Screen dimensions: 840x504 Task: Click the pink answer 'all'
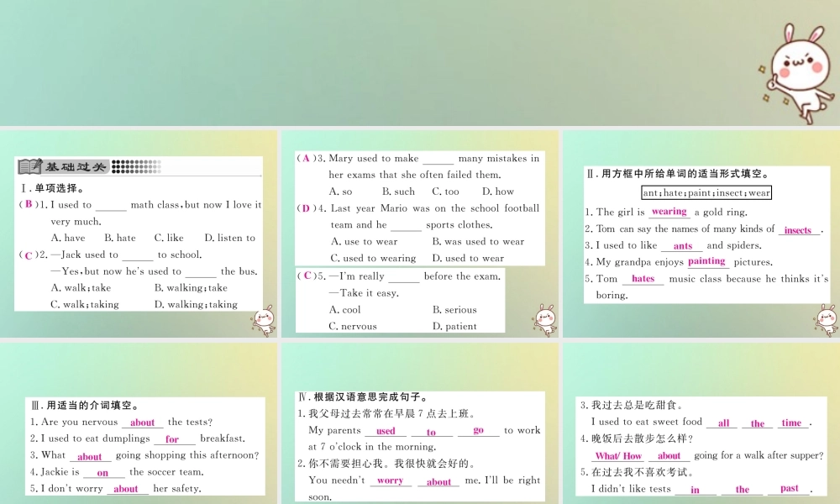click(x=724, y=423)
